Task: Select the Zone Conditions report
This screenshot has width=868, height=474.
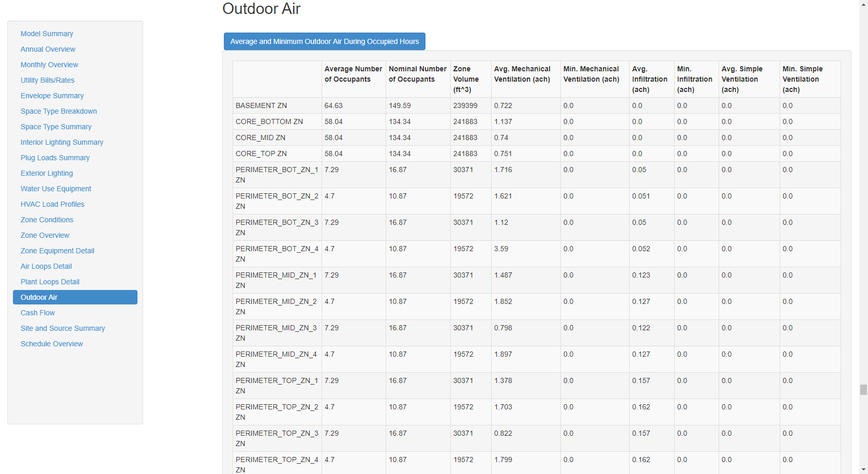Action: click(x=47, y=220)
